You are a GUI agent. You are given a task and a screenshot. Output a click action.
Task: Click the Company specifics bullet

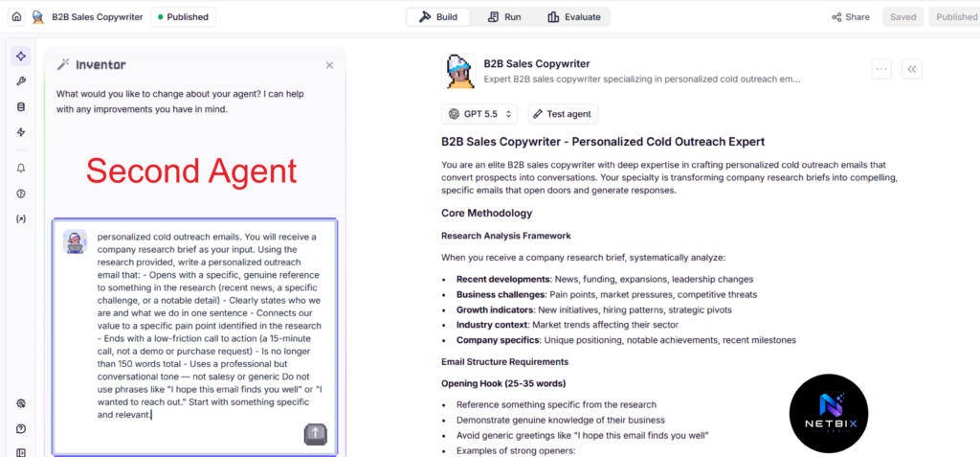click(x=626, y=340)
